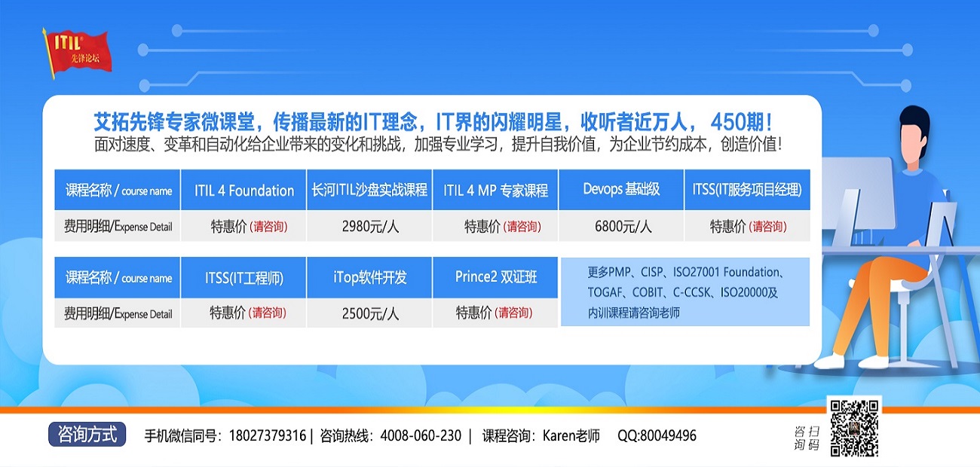Click the 扫码咨询 label beside the QR code
This screenshot has height=467, width=980.
[x=807, y=438]
